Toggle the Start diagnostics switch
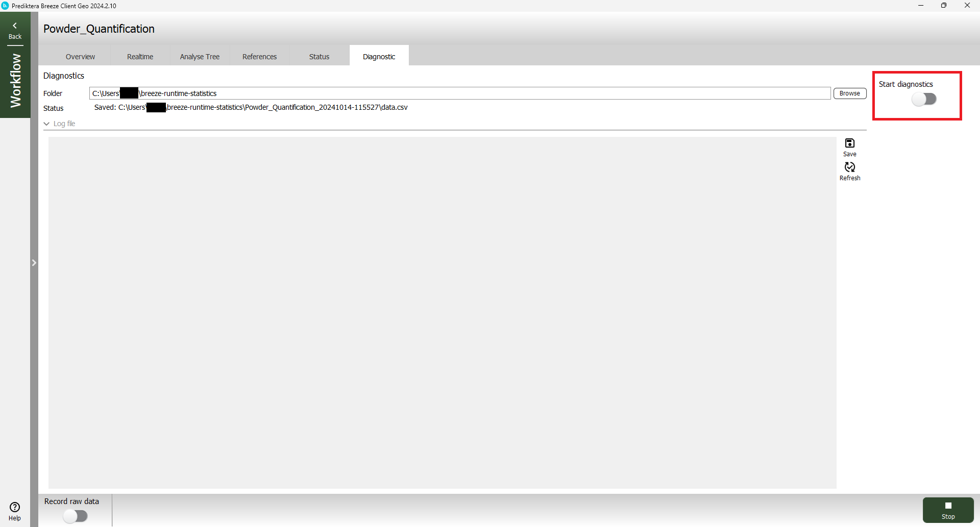This screenshot has width=980, height=527. (924, 99)
